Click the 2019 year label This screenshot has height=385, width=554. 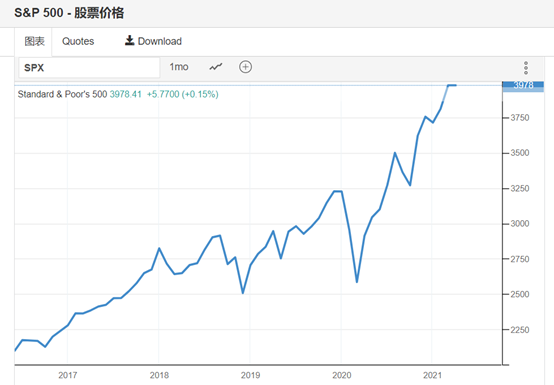click(250, 375)
